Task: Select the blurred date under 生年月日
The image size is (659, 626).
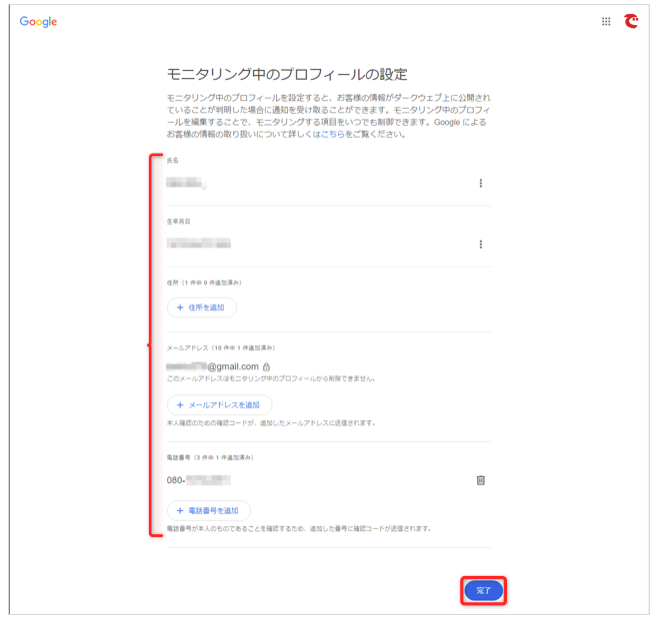Action: (199, 244)
